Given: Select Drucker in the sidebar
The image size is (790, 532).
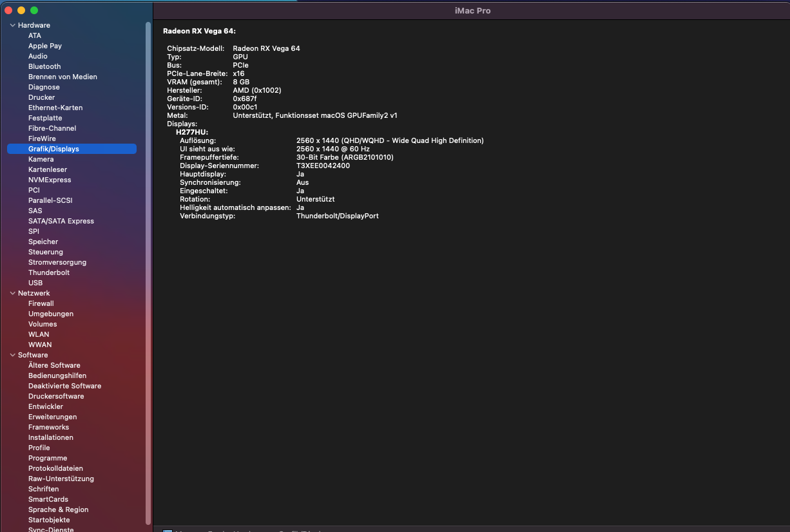Looking at the screenshot, I should 41,97.
